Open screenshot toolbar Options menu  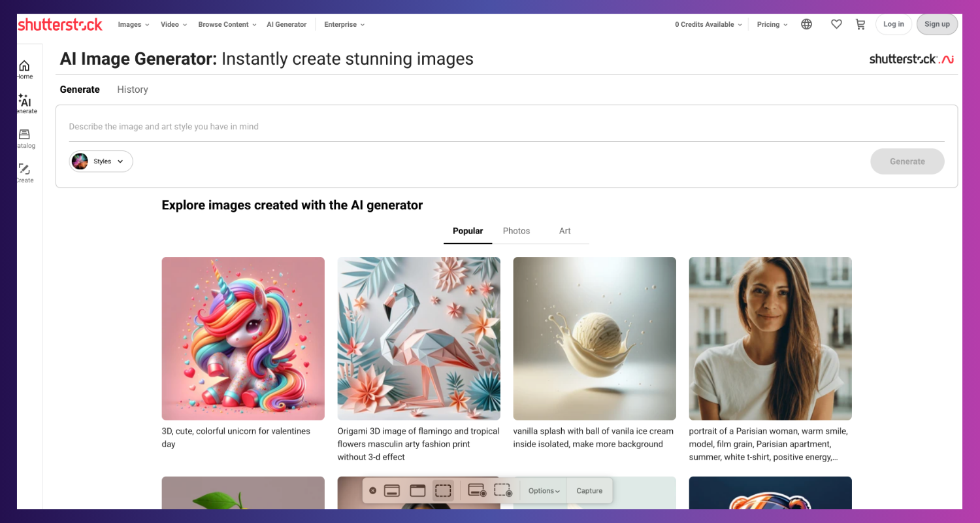pyautogui.click(x=544, y=491)
